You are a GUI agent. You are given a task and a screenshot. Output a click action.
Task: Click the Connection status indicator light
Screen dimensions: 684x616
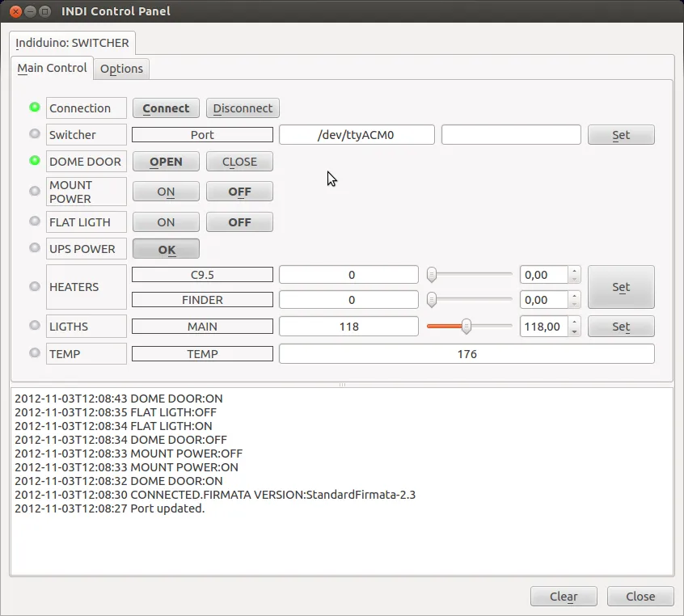[35, 108]
